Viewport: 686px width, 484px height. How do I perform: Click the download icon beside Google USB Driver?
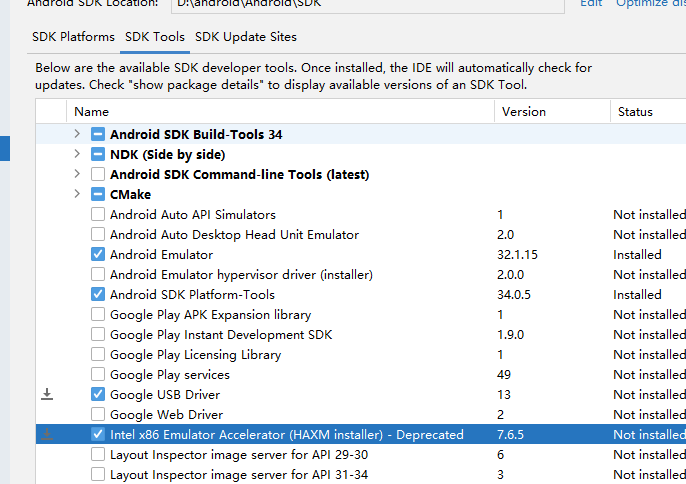point(47,394)
